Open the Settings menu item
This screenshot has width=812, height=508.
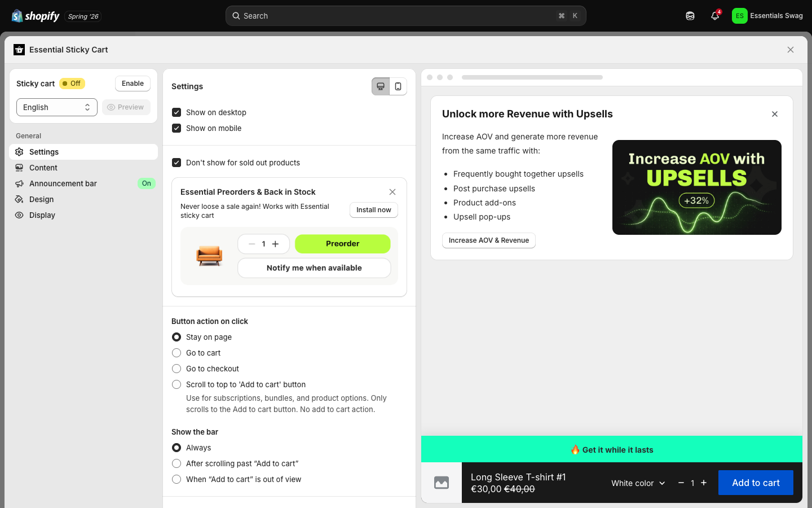[83, 152]
